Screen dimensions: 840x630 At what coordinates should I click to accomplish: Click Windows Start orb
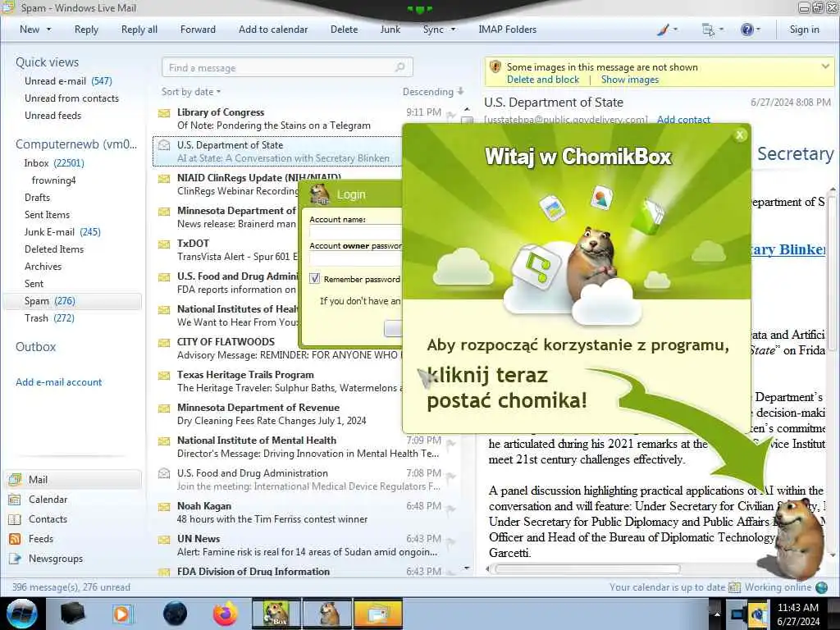click(21, 614)
